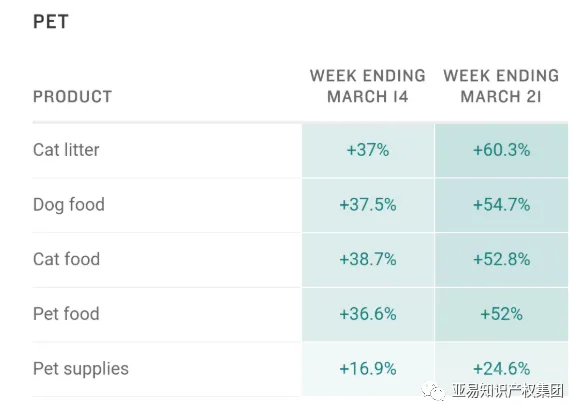Click the 亚易知识产权集团 watermark text

click(x=508, y=391)
